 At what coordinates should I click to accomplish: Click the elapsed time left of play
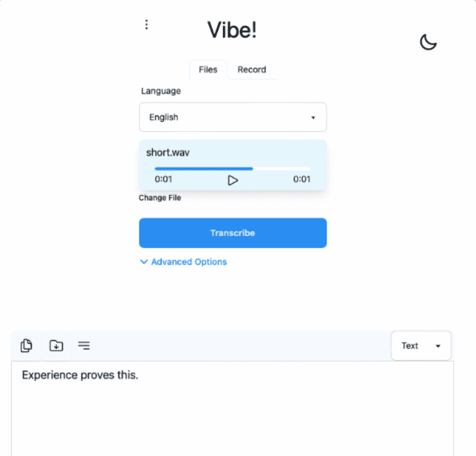(x=163, y=179)
